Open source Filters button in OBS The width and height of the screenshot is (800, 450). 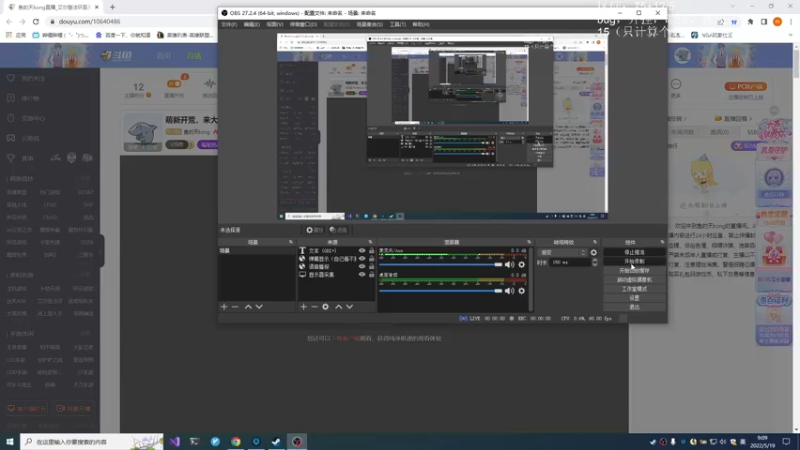pos(338,230)
